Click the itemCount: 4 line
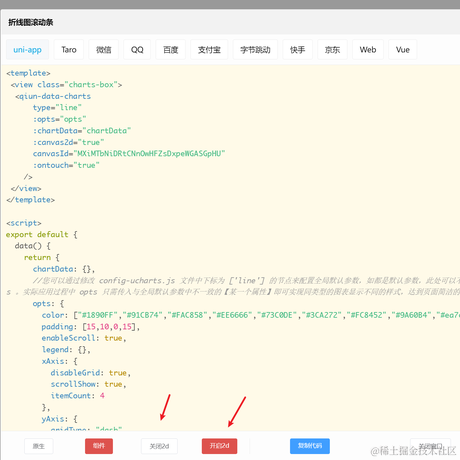Viewport: 460px width, 460px height. (x=78, y=396)
